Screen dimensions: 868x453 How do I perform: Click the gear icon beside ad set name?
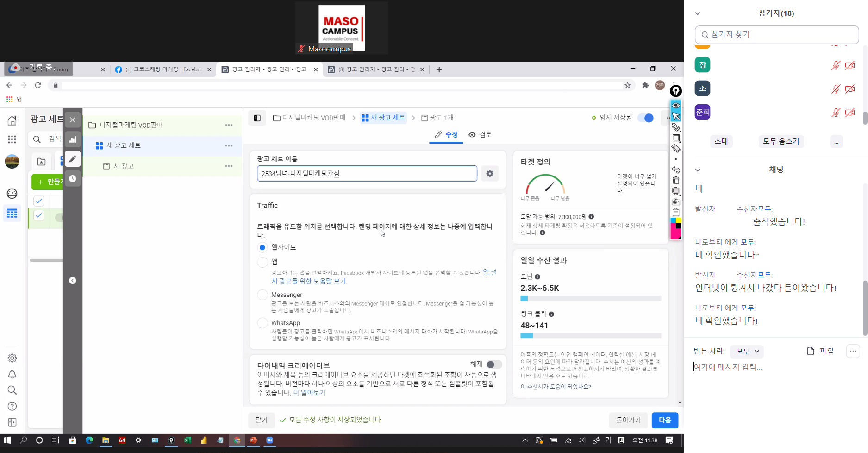pyautogui.click(x=490, y=174)
